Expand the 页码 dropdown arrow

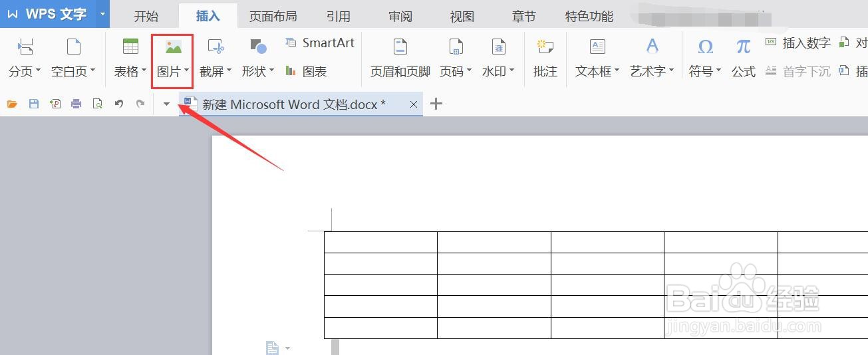469,71
